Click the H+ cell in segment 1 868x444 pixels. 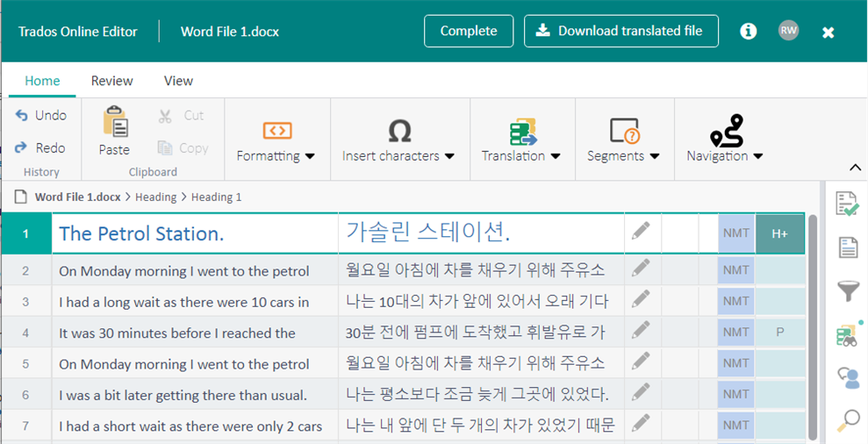[780, 233]
